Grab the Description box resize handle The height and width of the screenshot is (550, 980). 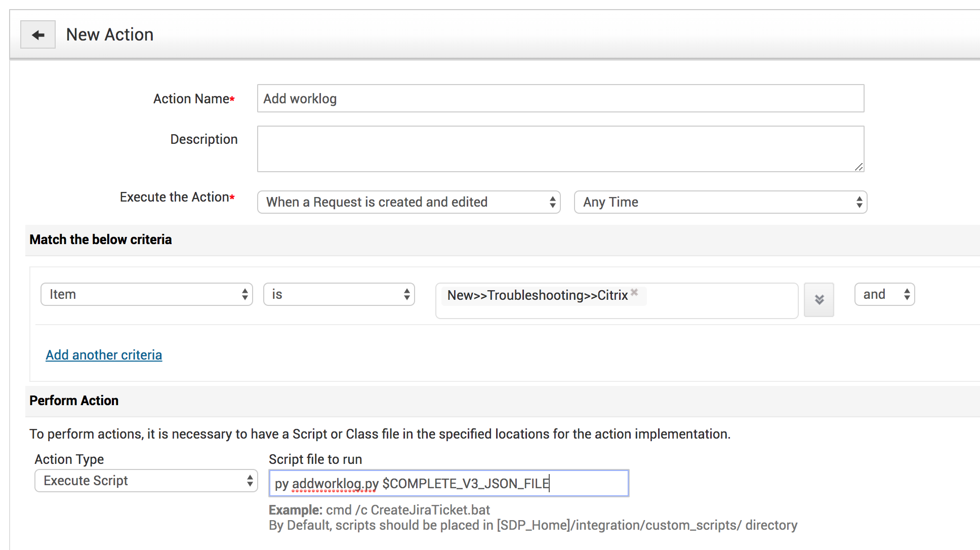point(859,167)
